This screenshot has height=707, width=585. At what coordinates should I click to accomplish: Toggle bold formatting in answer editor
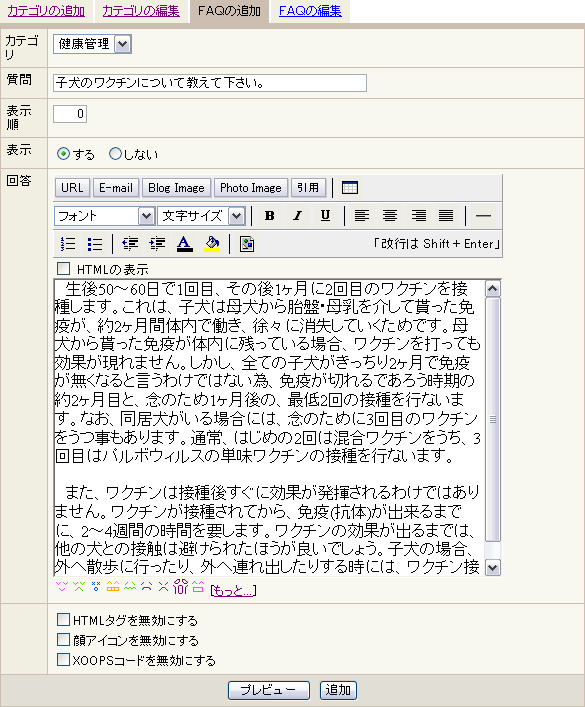click(270, 216)
